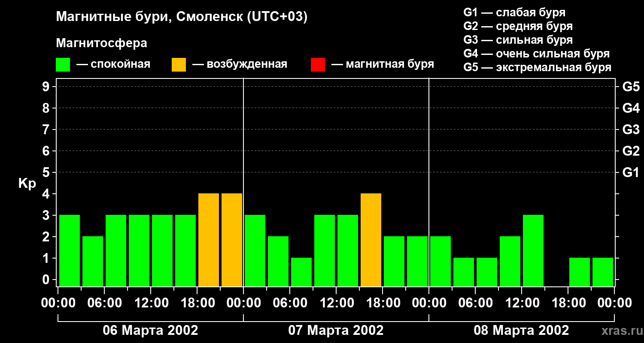Click the 18:00–21:00 orange bar on 06 Марта
This screenshot has width=644, height=343.
point(209,240)
